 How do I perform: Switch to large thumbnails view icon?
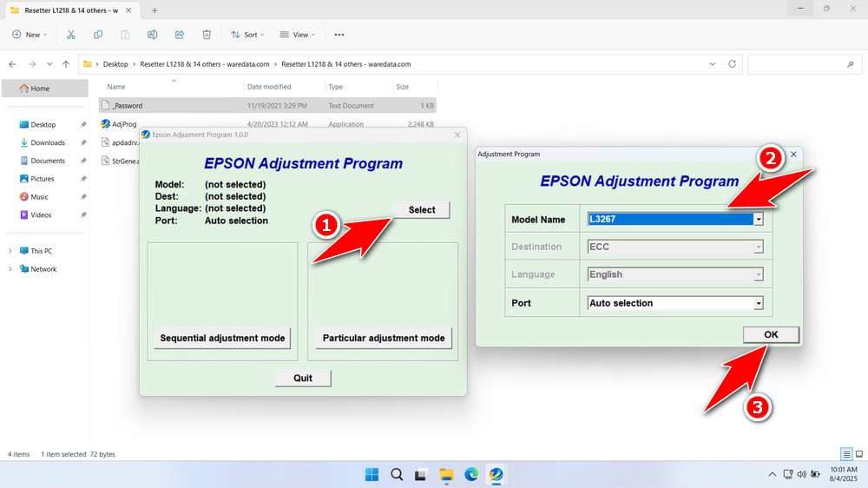(859, 454)
